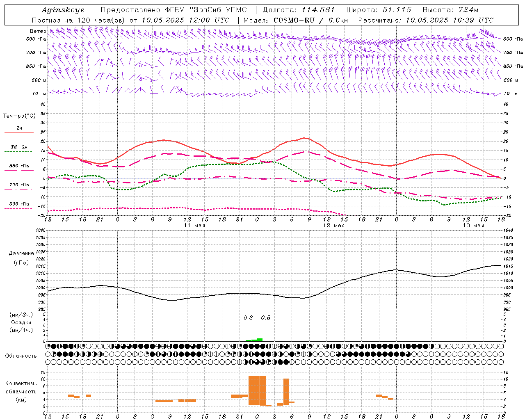Image resolution: width=525 pixels, height=420 pixels.
Task: Click the elevation label Высота: 724м
Action: [450, 10]
